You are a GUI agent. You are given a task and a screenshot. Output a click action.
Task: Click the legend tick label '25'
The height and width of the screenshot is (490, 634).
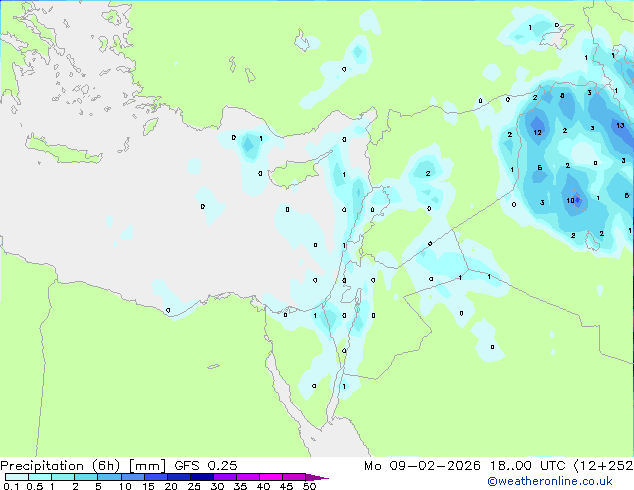tap(194, 486)
